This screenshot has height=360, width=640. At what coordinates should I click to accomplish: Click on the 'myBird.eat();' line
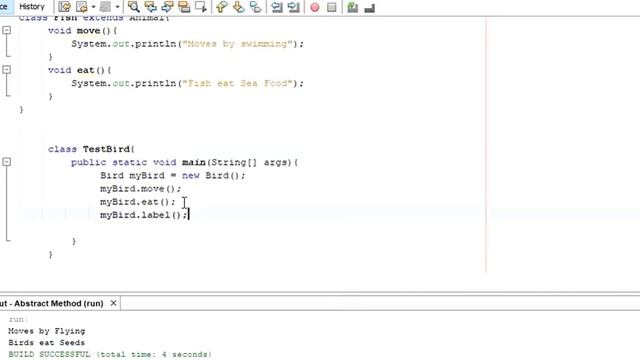coord(138,202)
